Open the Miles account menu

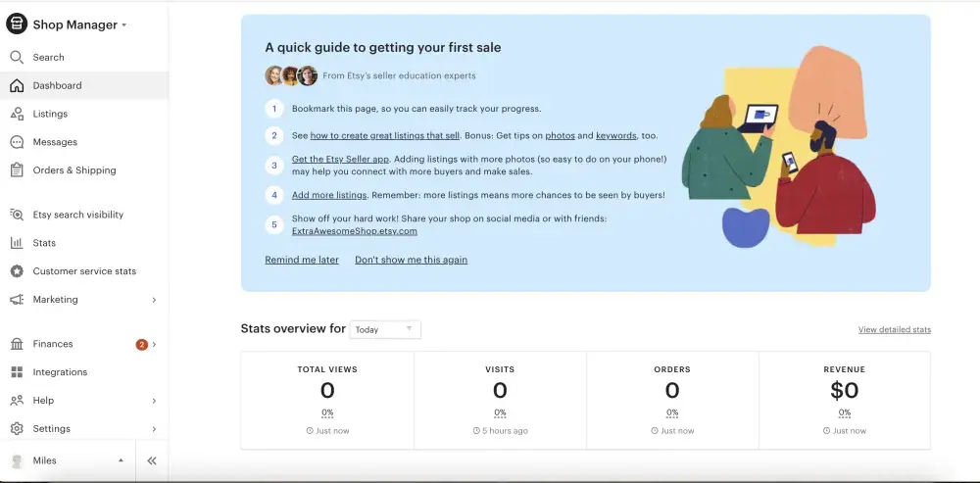click(69, 460)
